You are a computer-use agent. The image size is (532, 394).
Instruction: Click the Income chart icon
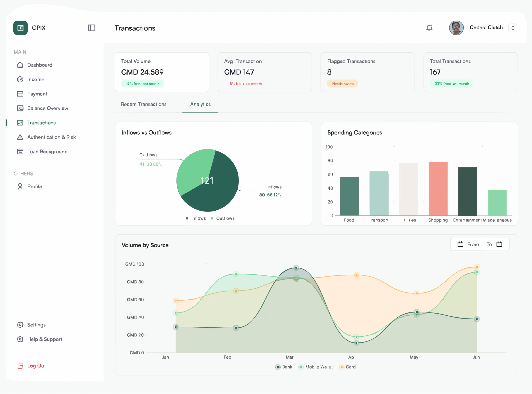point(20,80)
